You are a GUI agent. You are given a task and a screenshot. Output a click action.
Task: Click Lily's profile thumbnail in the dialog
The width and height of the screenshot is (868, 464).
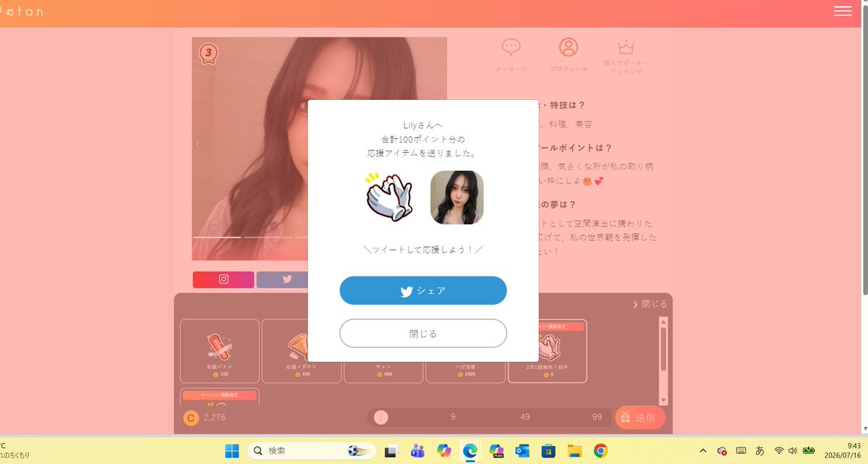point(457,198)
